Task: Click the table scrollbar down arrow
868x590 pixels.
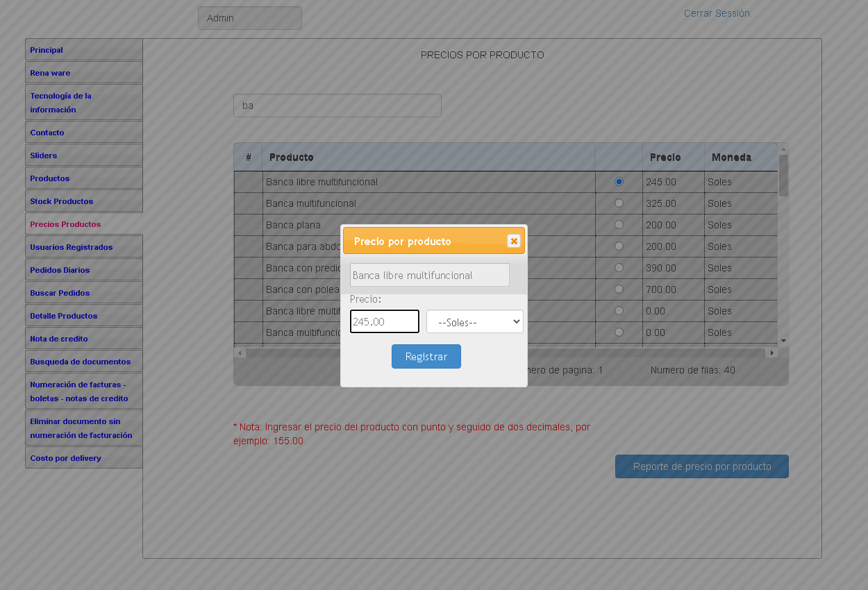Action: [x=783, y=341]
